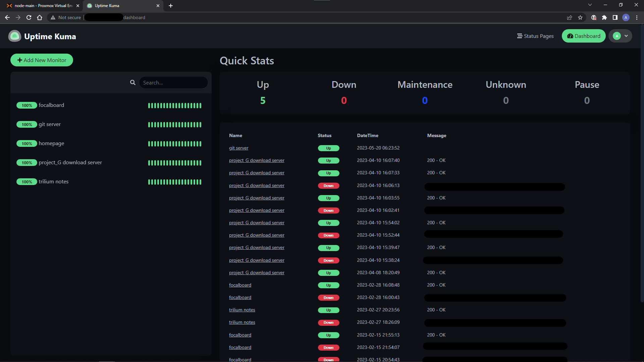The image size is (644, 362).
Task: Open the share page icon
Action: 570,17
